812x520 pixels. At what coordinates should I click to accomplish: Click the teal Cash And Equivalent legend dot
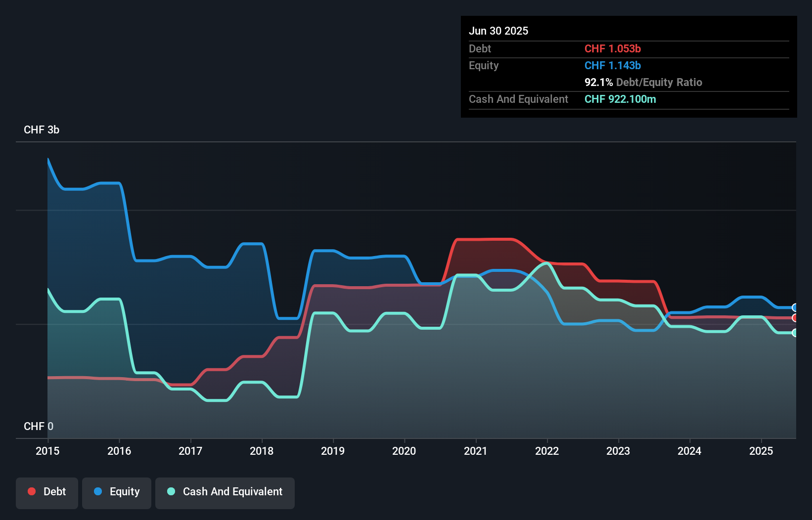point(170,491)
